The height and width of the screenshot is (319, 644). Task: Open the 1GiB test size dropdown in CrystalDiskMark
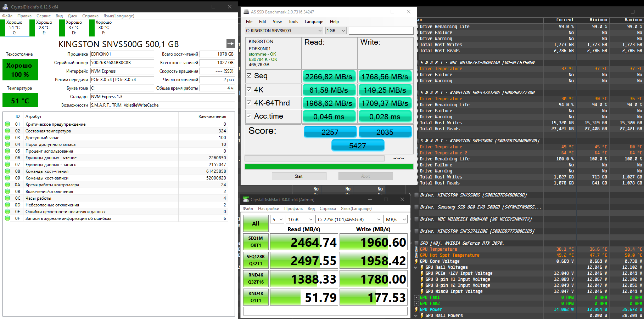[x=300, y=220]
